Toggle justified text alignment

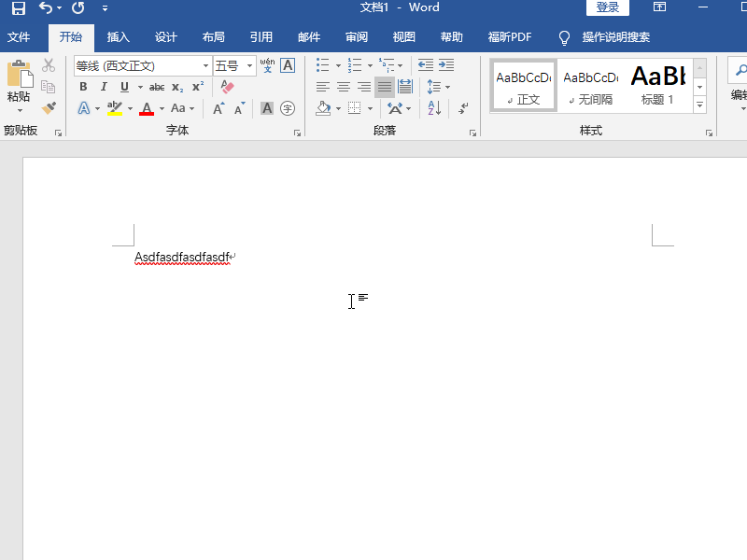click(x=385, y=87)
